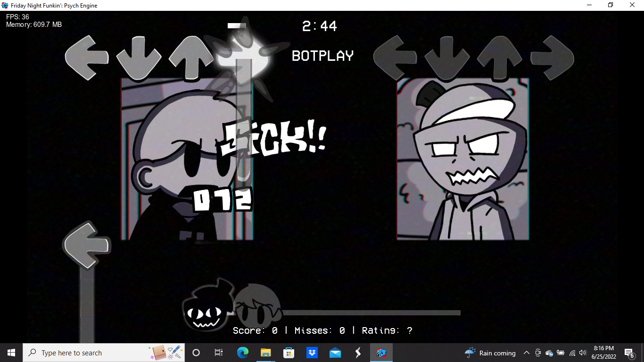Click the opponent's down arrow receptor

139,58
